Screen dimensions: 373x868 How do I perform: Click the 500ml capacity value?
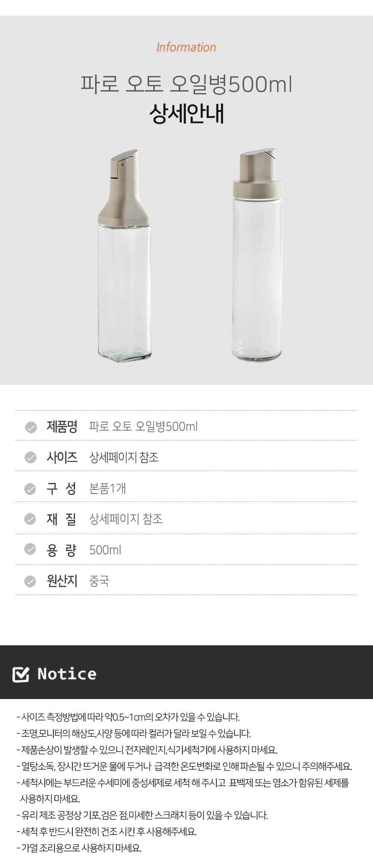(x=105, y=550)
